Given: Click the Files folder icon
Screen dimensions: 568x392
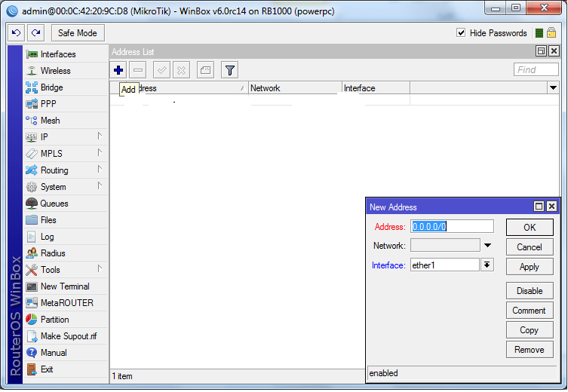Looking at the screenshot, I should point(32,220).
